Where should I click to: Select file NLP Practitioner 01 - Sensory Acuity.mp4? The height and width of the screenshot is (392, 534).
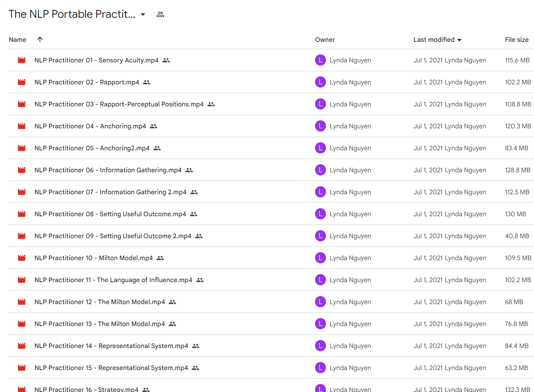[x=97, y=60]
